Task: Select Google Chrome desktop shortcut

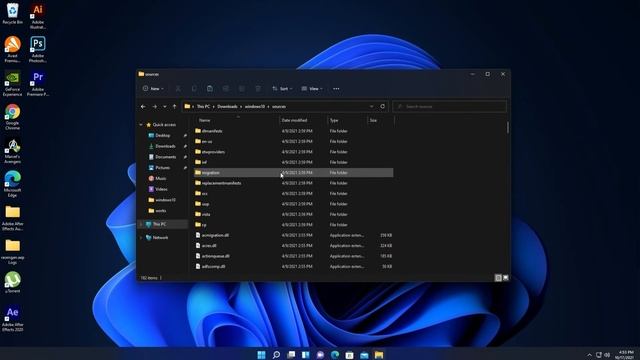Action: click(x=12, y=117)
